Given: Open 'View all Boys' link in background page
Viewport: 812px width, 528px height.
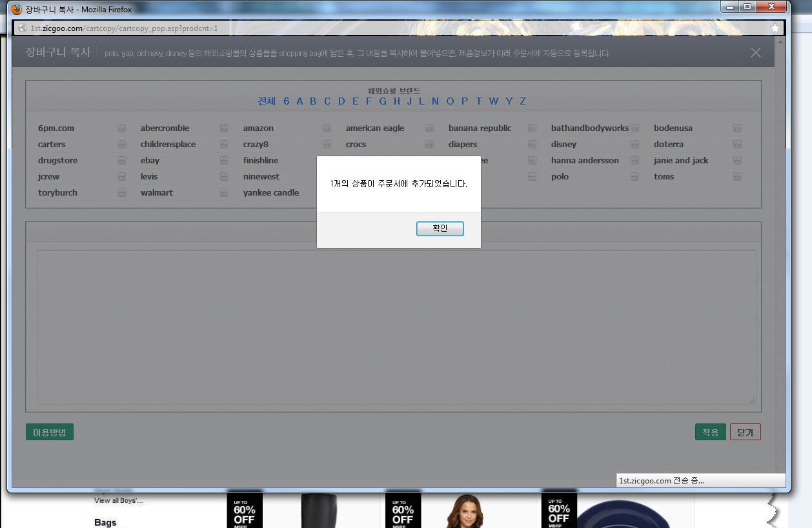Looking at the screenshot, I should tap(119, 500).
